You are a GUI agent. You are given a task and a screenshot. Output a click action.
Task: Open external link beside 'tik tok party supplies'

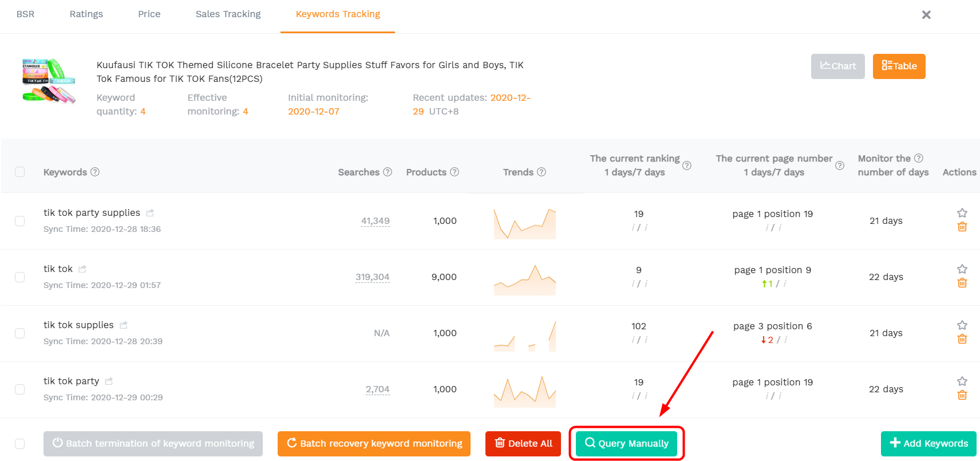coord(150,213)
